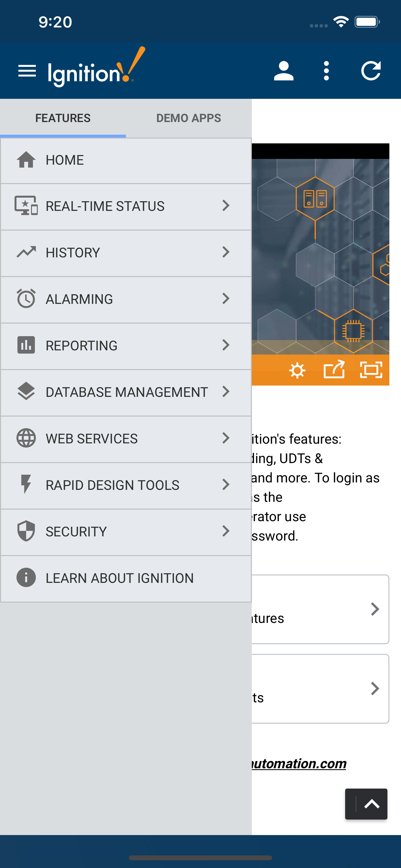
Task: Switch to the Features tab
Action: [63, 118]
